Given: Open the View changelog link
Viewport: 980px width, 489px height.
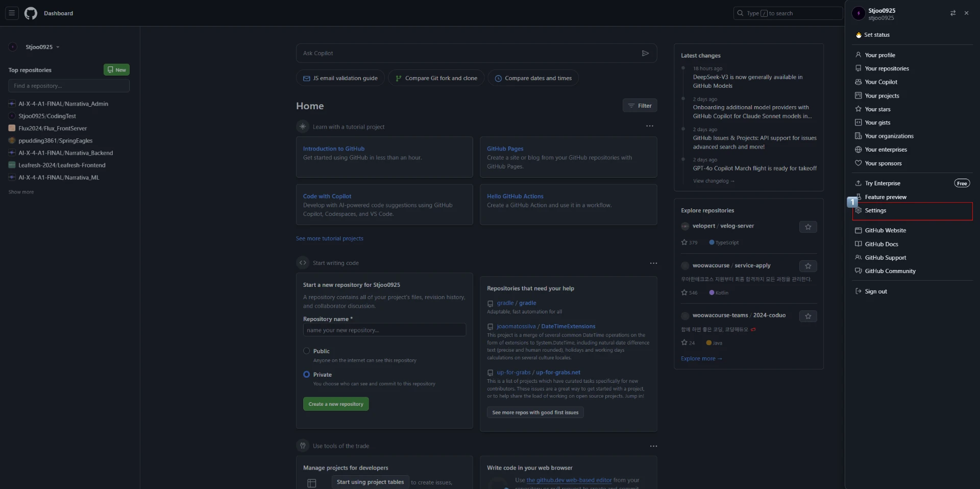Looking at the screenshot, I should pos(714,181).
